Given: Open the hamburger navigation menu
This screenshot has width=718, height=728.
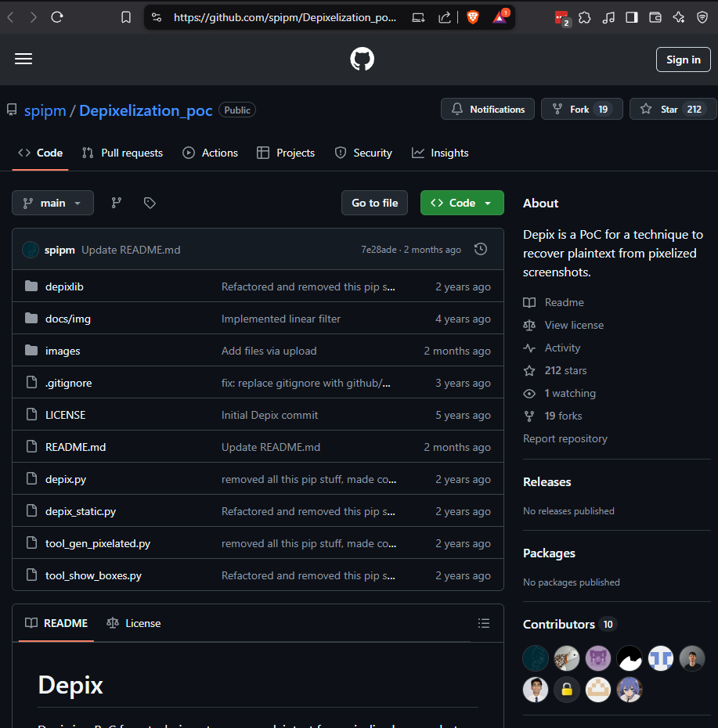Looking at the screenshot, I should [x=23, y=59].
